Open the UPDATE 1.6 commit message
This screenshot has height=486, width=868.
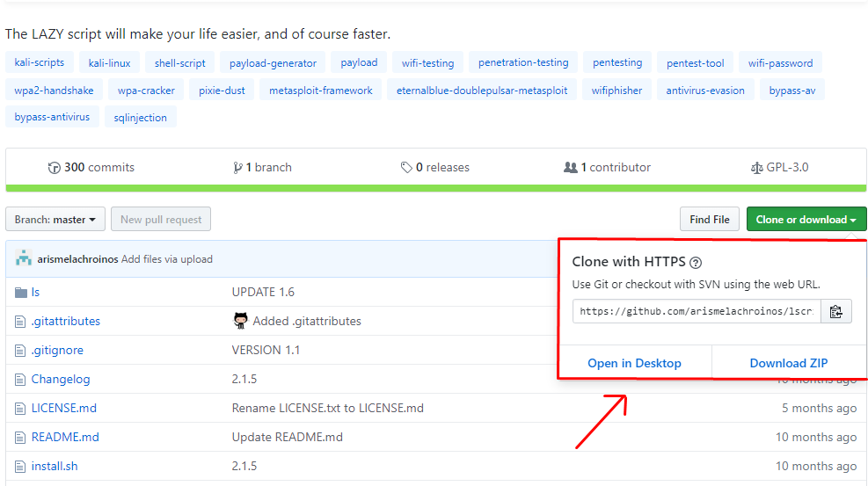[x=263, y=292]
